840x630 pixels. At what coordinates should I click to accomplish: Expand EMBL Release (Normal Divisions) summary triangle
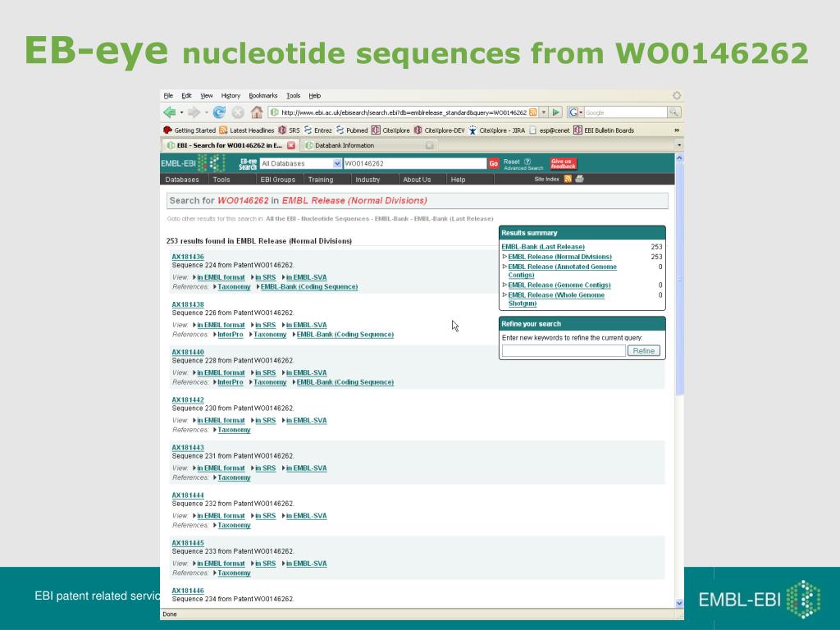coord(504,257)
